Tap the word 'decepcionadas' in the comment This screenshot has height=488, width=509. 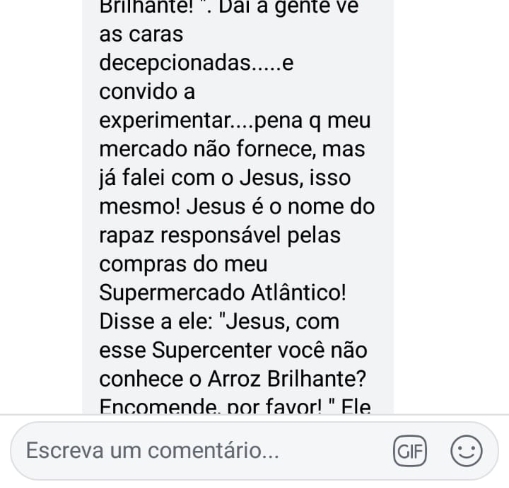[175, 63]
